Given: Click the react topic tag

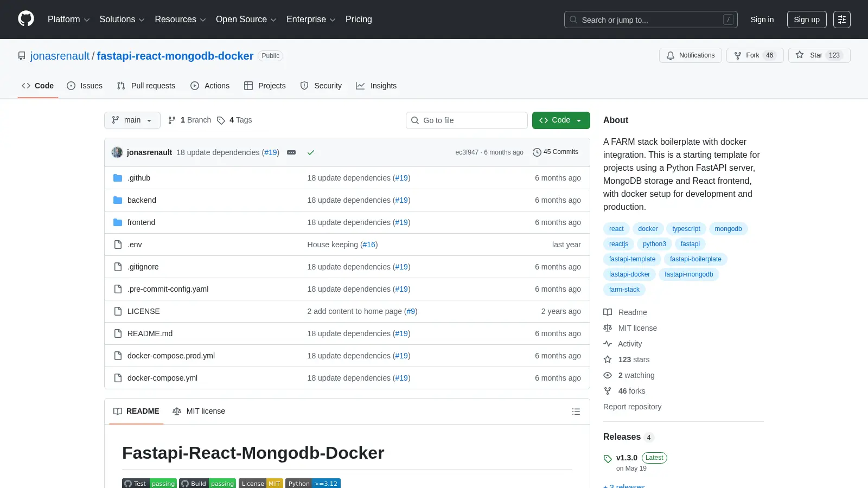Looking at the screenshot, I should pyautogui.click(x=616, y=229).
